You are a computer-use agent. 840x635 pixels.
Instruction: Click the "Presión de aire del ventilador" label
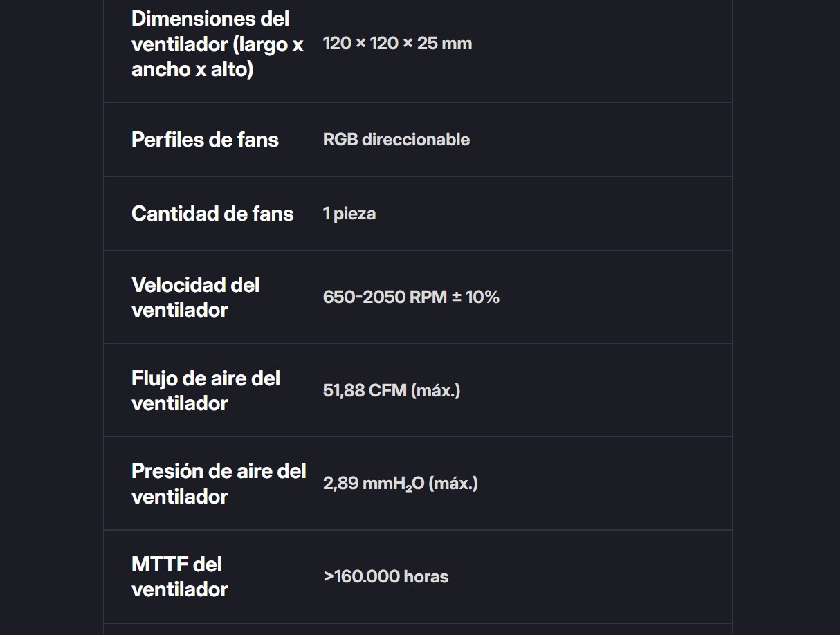point(219,484)
